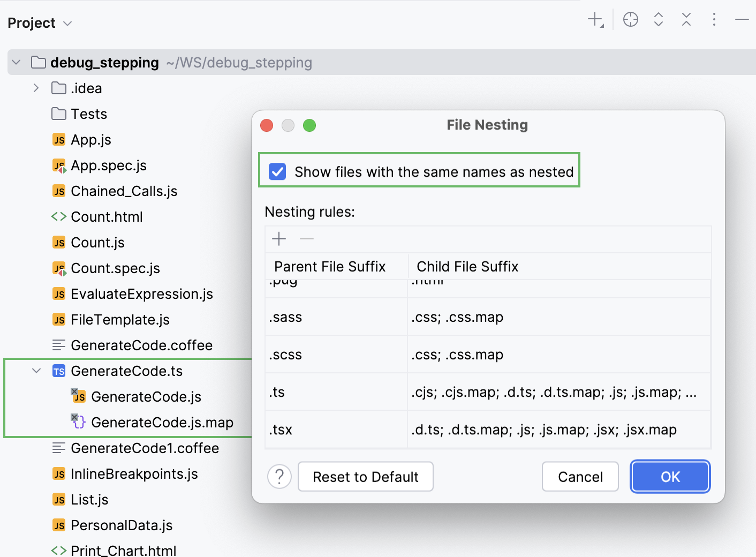Open help via the question mark icon

[x=279, y=476]
